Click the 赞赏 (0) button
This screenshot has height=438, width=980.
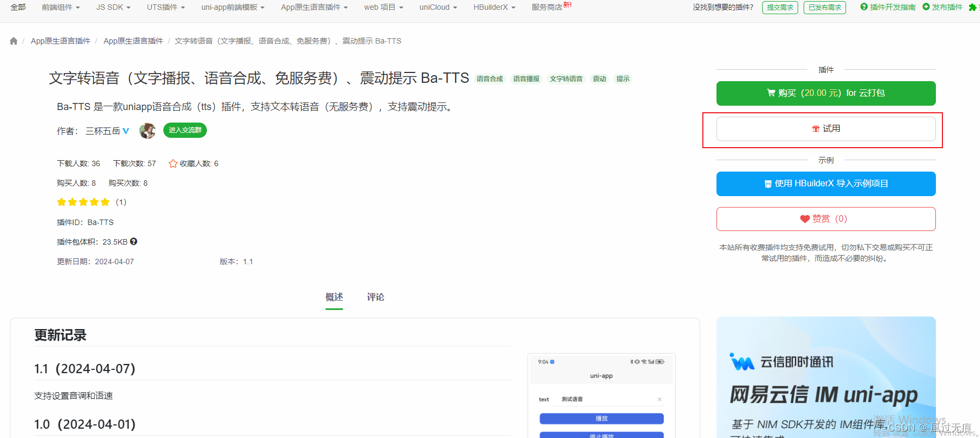[826, 219]
